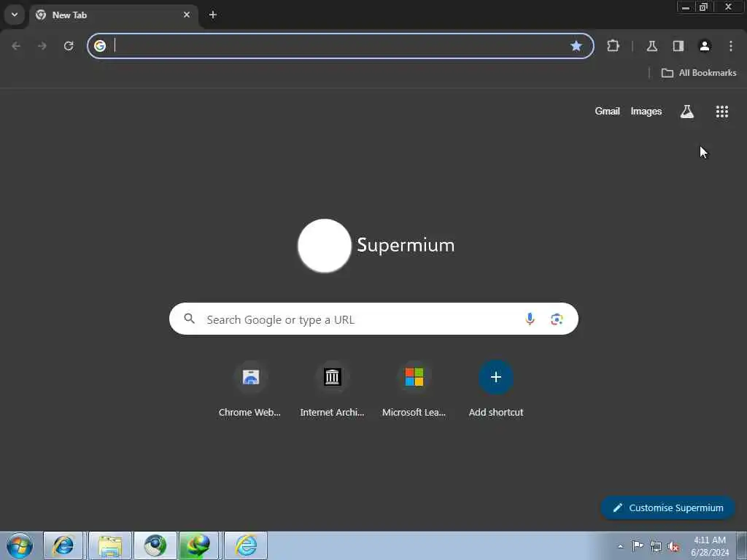Open Images link
747x560 pixels.
tap(646, 111)
